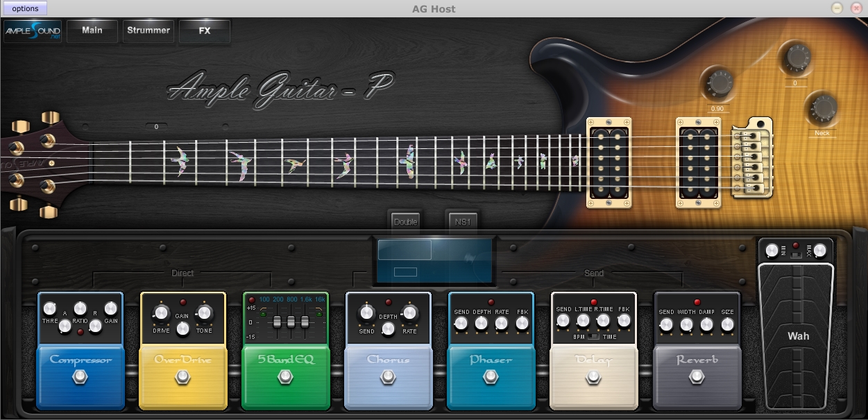Click the guitar knob above the 0.90 value
Viewport: 868px width, 420px height.
point(720,84)
